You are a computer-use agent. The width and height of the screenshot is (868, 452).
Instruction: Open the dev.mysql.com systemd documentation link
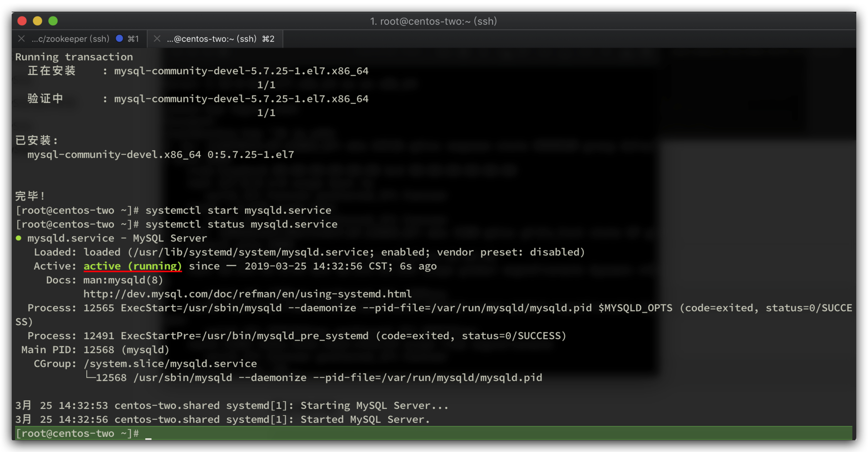[247, 294]
